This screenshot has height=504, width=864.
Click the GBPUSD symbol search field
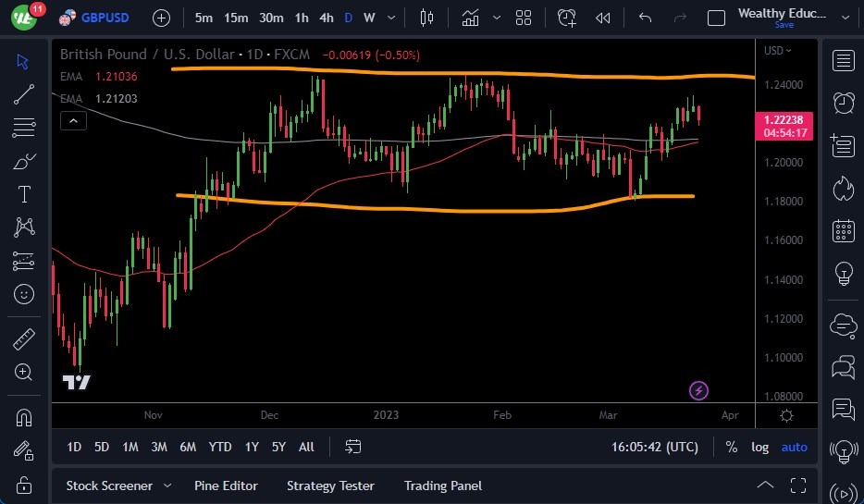point(105,18)
